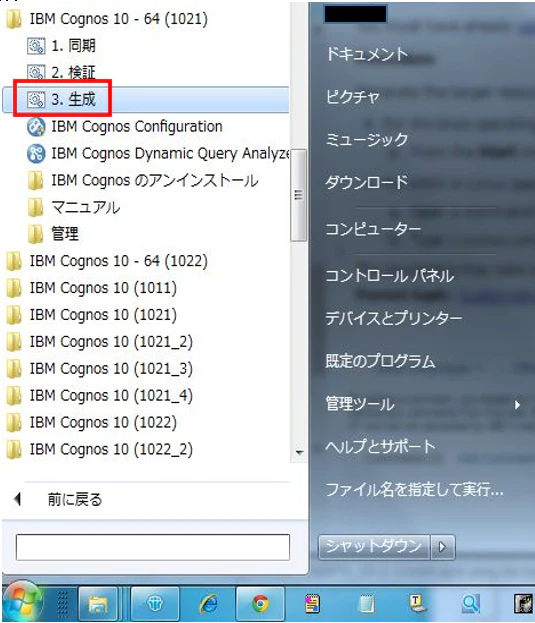Open the notepad taskbar icon
Image resolution: width=535 pixels, height=623 pixels.
point(366,604)
